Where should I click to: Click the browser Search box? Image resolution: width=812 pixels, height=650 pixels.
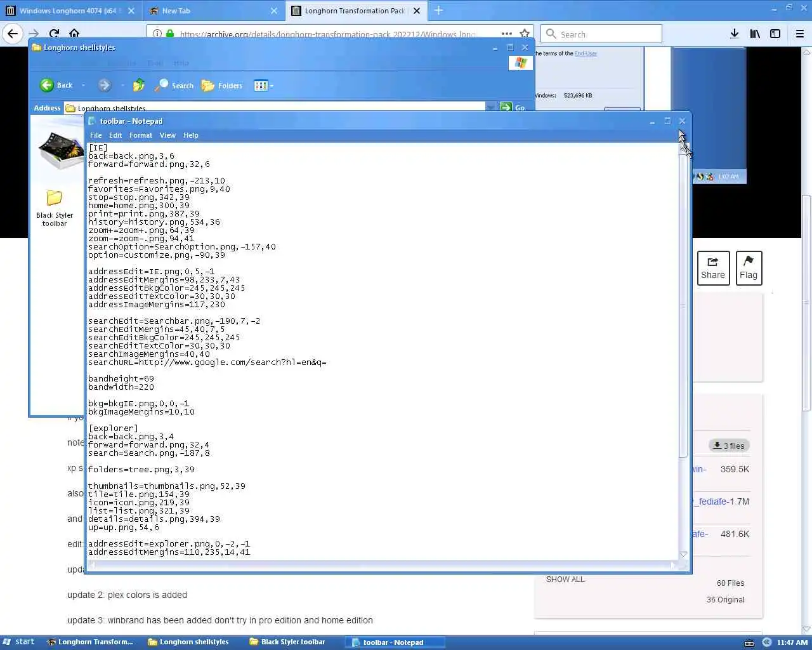tap(601, 34)
